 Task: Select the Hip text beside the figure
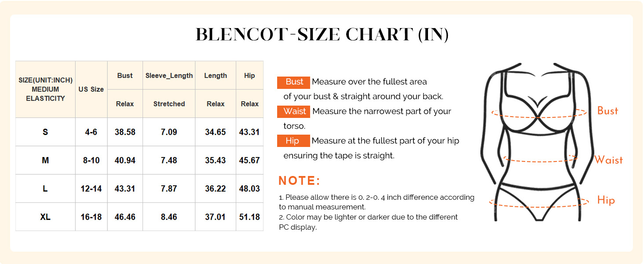(x=606, y=201)
